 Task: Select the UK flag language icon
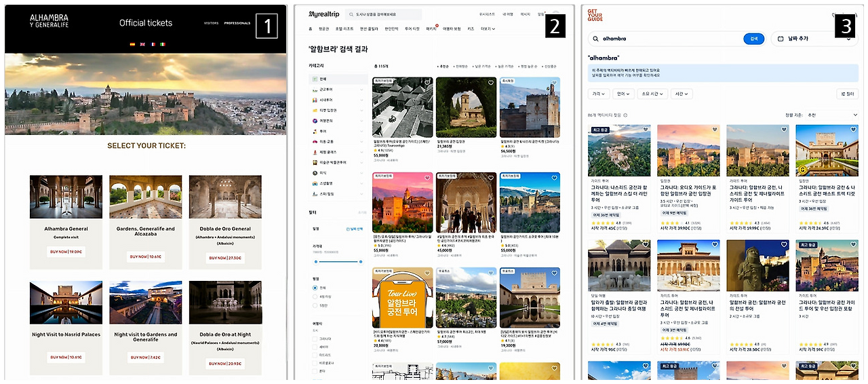point(142,43)
